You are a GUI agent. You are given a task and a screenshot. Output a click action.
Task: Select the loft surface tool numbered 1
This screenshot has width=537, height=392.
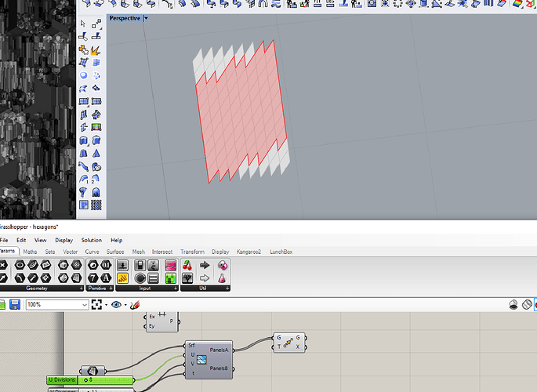pos(83,179)
